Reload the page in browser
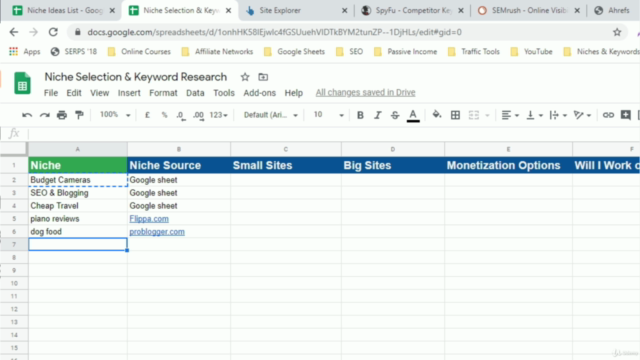Screen dimensions: 640x360 [x=53, y=32]
